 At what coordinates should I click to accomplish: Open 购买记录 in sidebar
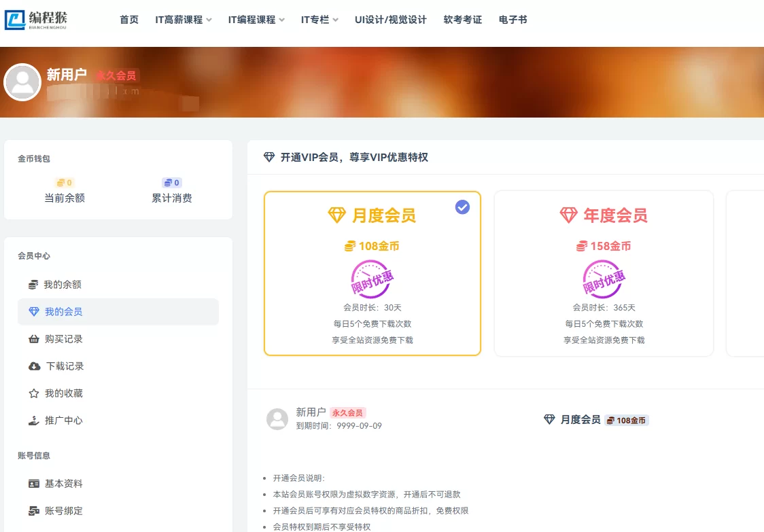(x=118, y=339)
